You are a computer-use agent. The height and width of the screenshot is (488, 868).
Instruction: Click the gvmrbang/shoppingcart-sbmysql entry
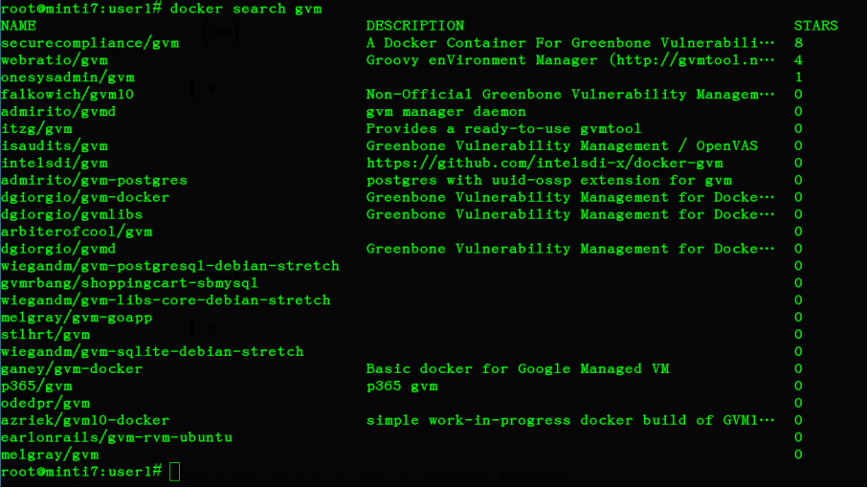pos(129,283)
